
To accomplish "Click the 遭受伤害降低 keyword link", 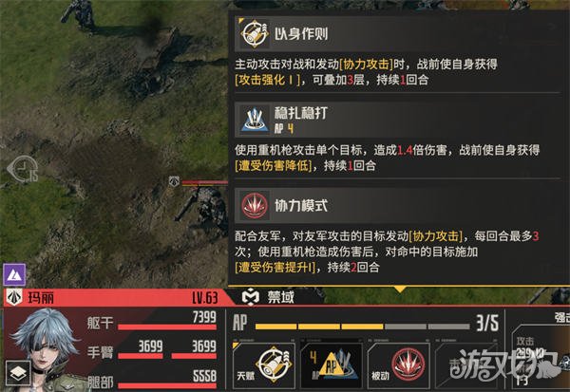I will coord(274,166).
